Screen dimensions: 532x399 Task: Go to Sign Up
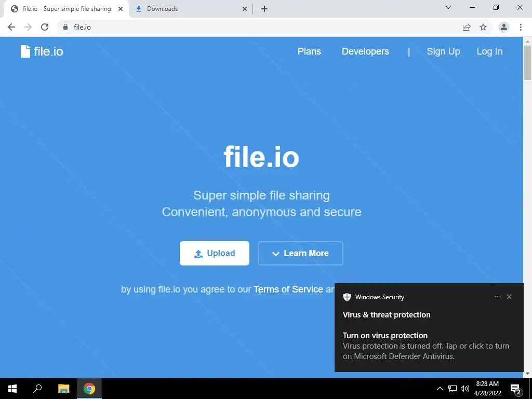[443, 51]
